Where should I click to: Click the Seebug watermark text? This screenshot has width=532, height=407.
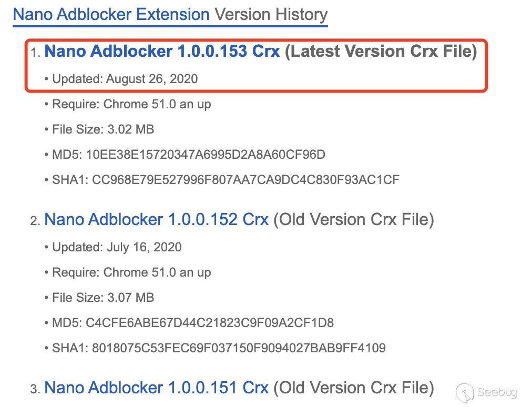point(497,392)
